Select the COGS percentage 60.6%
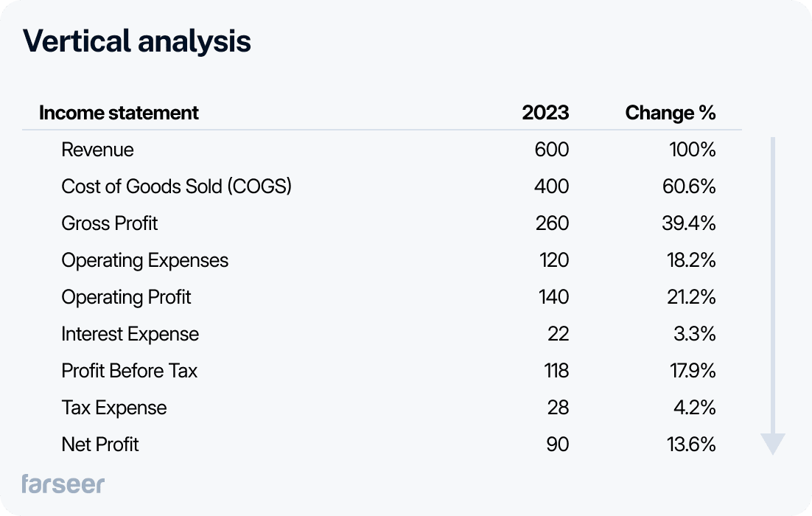The height and width of the screenshot is (516, 812). click(688, 186)
